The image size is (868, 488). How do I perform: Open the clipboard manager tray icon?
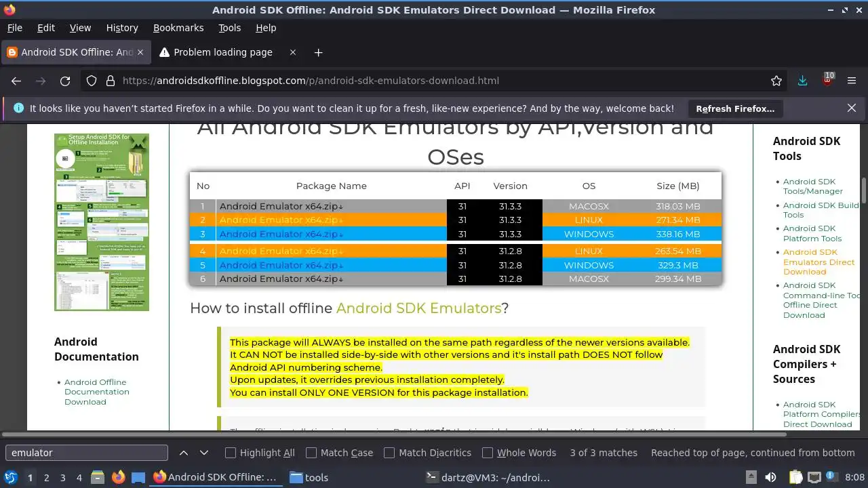click(x=795, y=477)
